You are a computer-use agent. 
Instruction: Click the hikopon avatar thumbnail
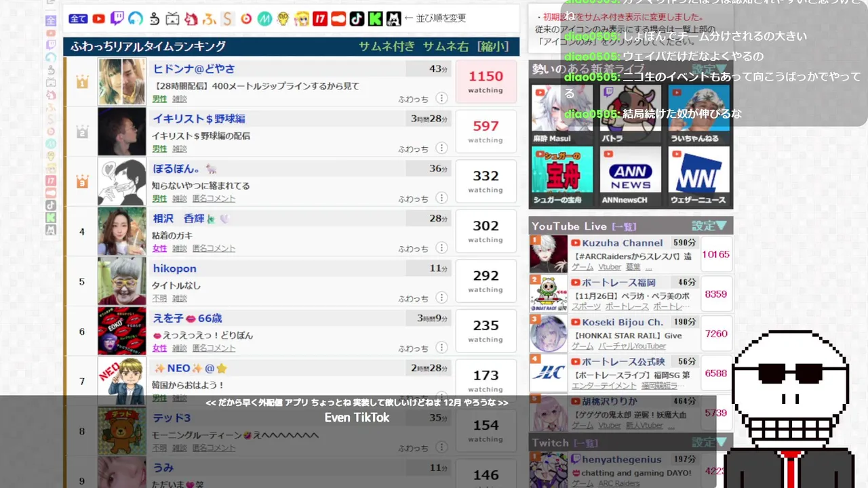click(x=122, y=281)
